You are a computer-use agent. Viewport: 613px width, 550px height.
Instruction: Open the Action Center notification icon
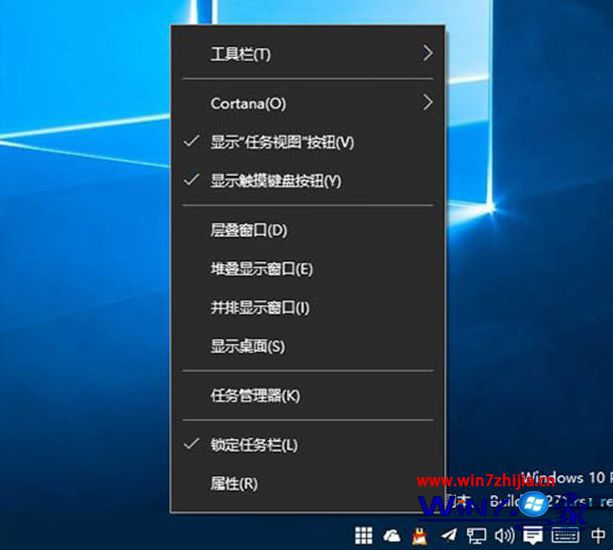[535, 537]
